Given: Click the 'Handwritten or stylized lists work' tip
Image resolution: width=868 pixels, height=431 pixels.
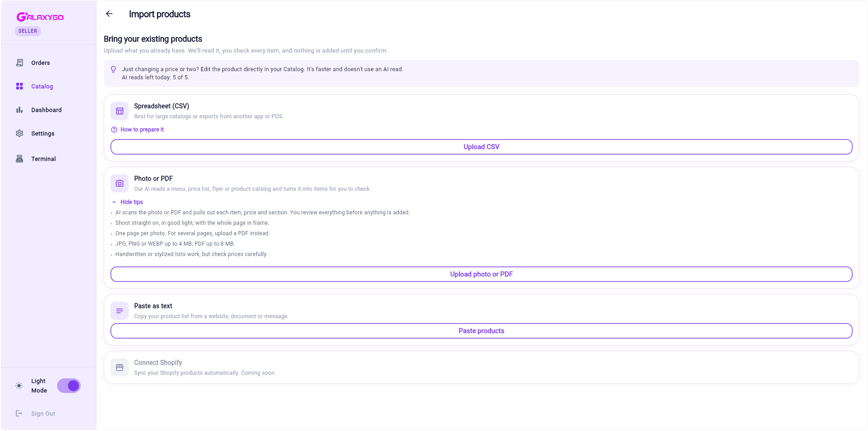Looking at the screenshot, I should pos(191,254).
